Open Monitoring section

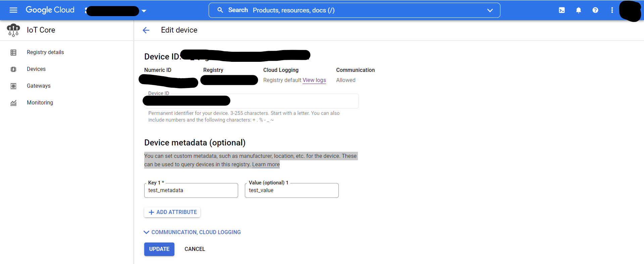(40, 102)
